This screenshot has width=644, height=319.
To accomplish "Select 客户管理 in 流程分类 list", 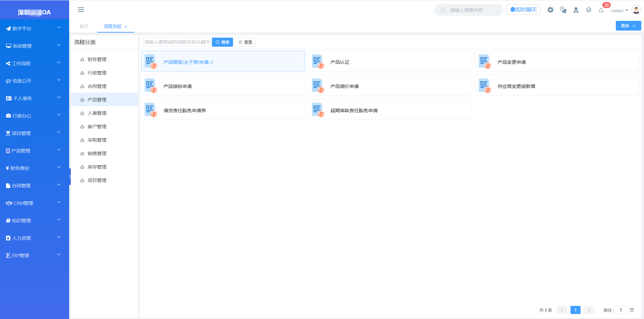I will tap(104, 127).
